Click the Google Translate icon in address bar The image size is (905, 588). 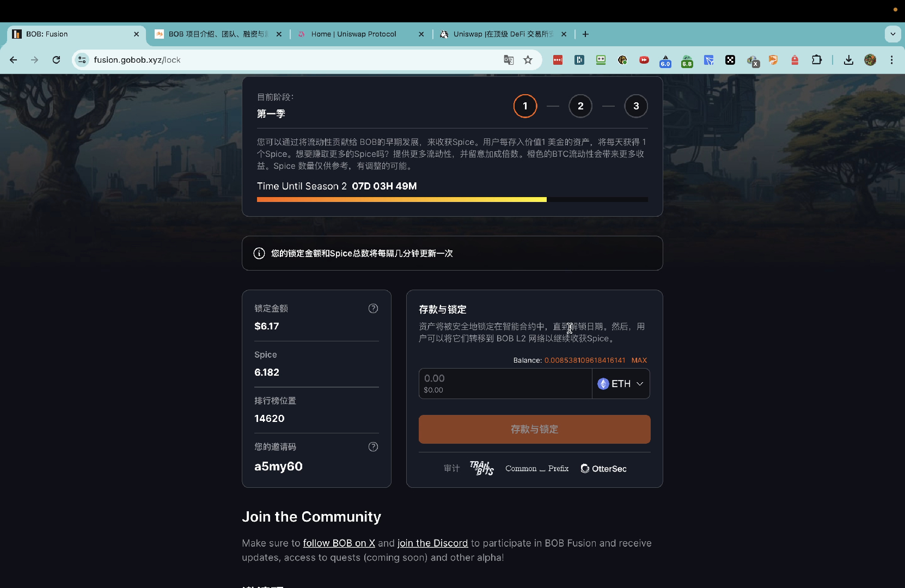509,60
